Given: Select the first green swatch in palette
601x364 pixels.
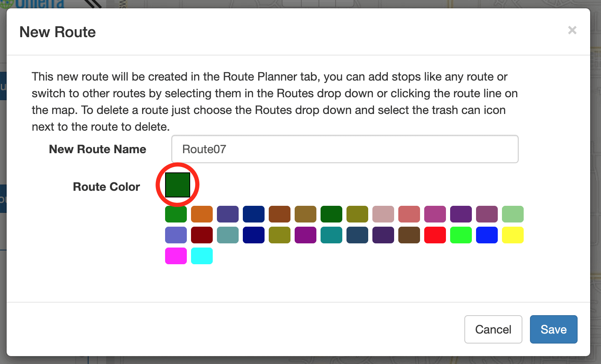Looking at the screenshot, I should click(176, 214).
